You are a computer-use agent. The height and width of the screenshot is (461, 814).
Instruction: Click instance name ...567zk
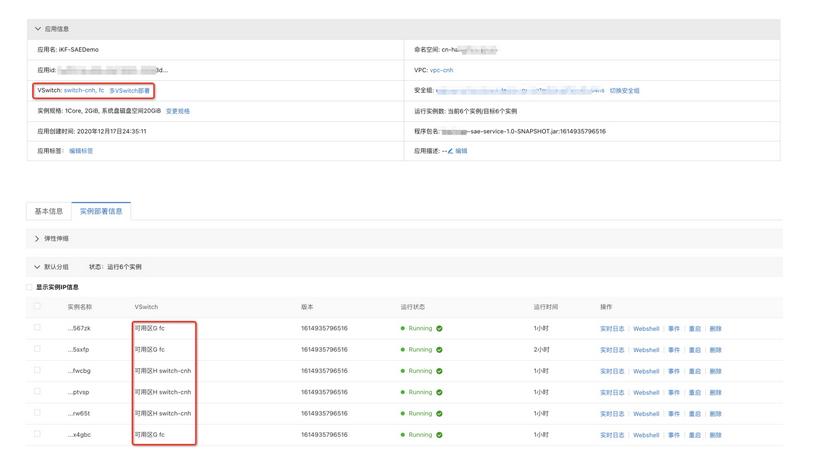click(x=79, y=329)
